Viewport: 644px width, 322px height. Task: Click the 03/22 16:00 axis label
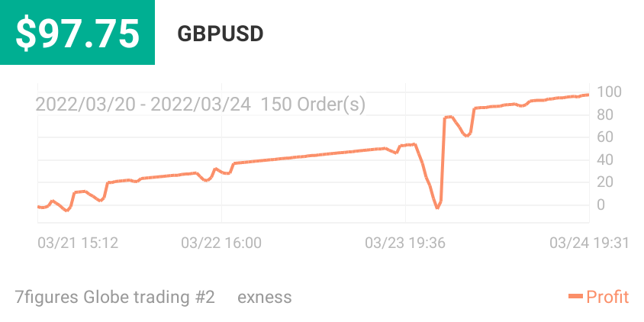[x=221, y=243]
